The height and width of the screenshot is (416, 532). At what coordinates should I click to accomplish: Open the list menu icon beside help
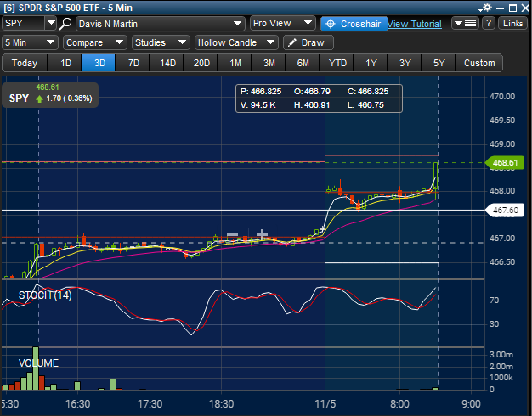click(x=465, y=24)
